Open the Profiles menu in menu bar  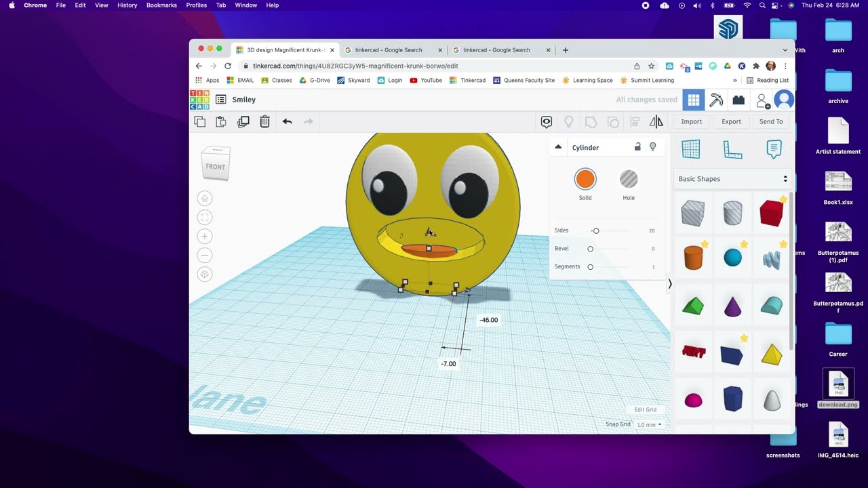[x=197, y=5]
